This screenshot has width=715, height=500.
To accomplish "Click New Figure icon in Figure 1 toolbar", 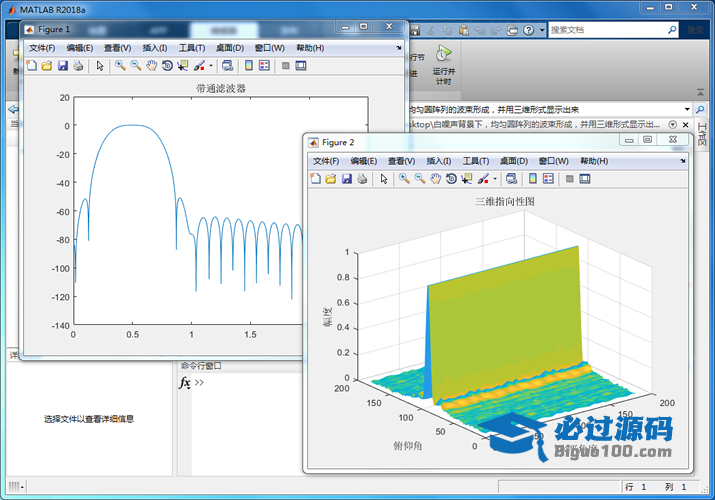I will coord(31,66).
